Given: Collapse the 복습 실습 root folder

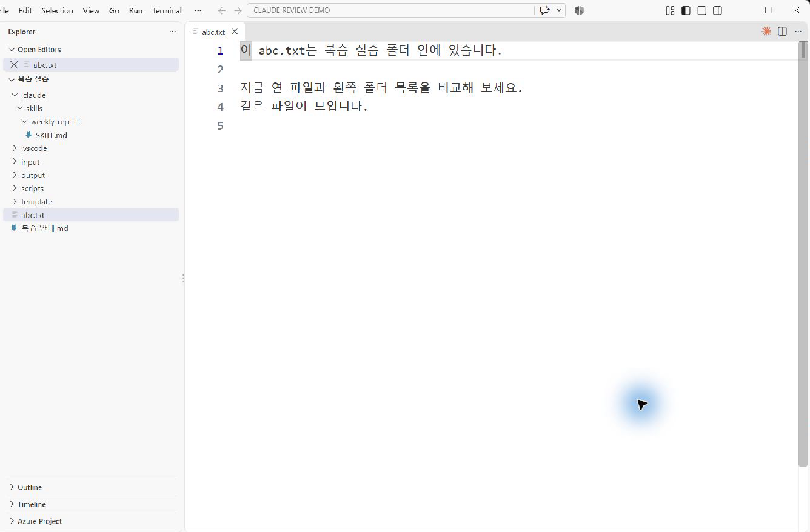Looking at the screenshot, I should click(12, 79).
